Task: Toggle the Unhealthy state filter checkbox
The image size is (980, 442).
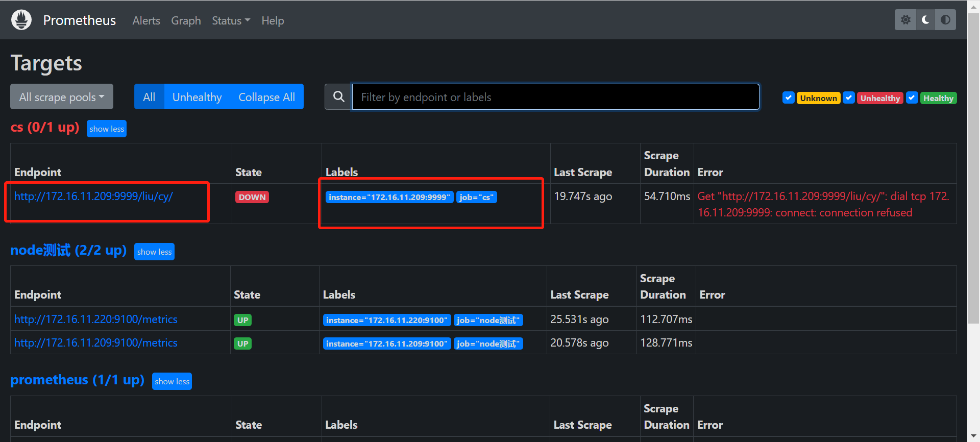Action: [849, 97]
